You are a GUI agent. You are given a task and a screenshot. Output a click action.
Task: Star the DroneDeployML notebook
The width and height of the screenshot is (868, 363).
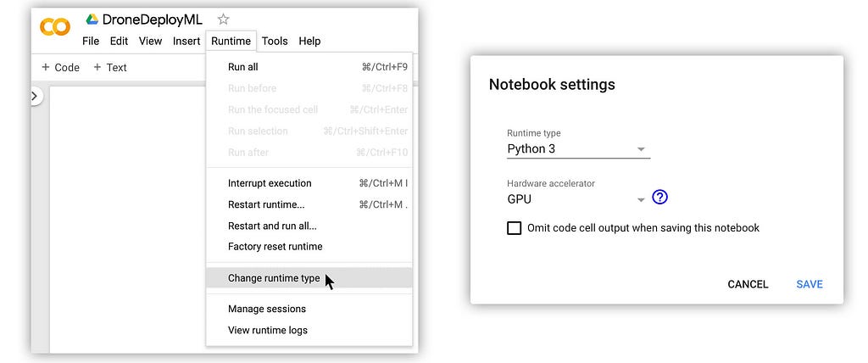pyautogui.click(x=223, y=20)
